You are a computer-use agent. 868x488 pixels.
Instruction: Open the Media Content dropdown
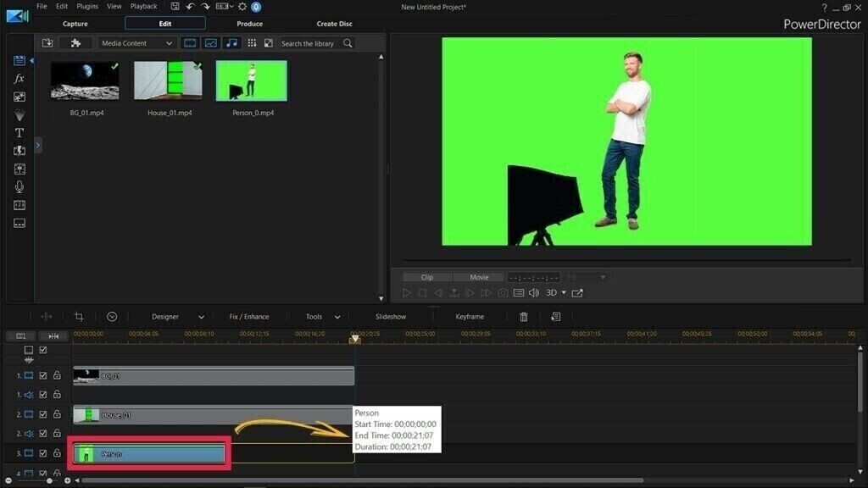[x=136, y=43]
